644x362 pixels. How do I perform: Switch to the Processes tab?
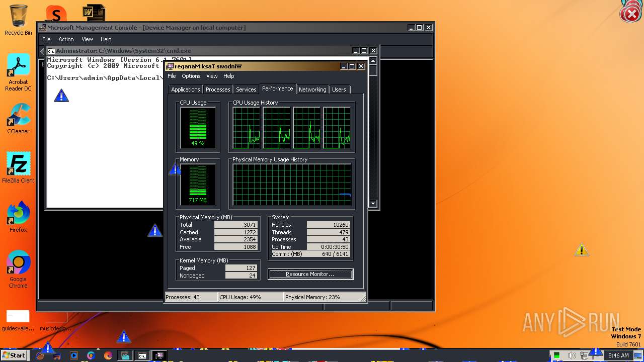pyautogui.click(x=218, y=89)
